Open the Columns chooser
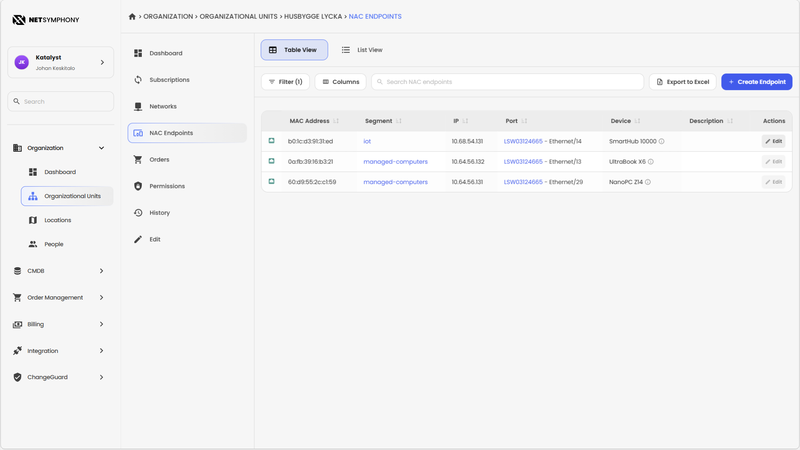 click(340, 82)
